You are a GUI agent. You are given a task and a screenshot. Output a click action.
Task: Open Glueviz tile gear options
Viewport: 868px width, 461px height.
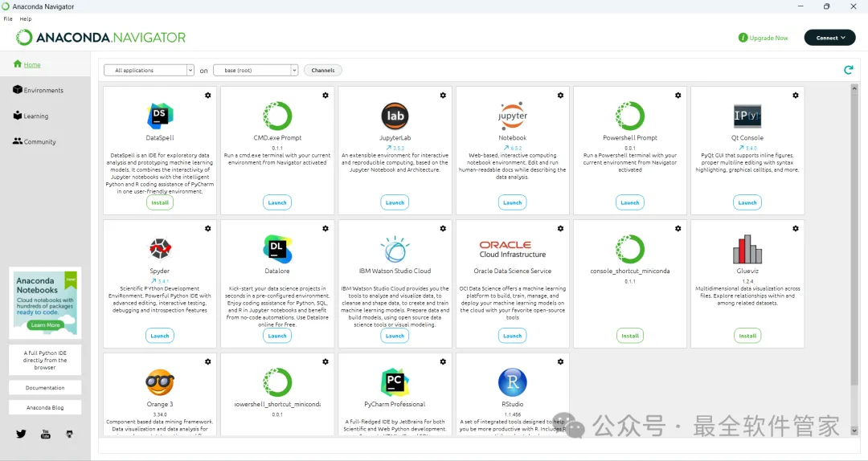(x=796, y=229)
